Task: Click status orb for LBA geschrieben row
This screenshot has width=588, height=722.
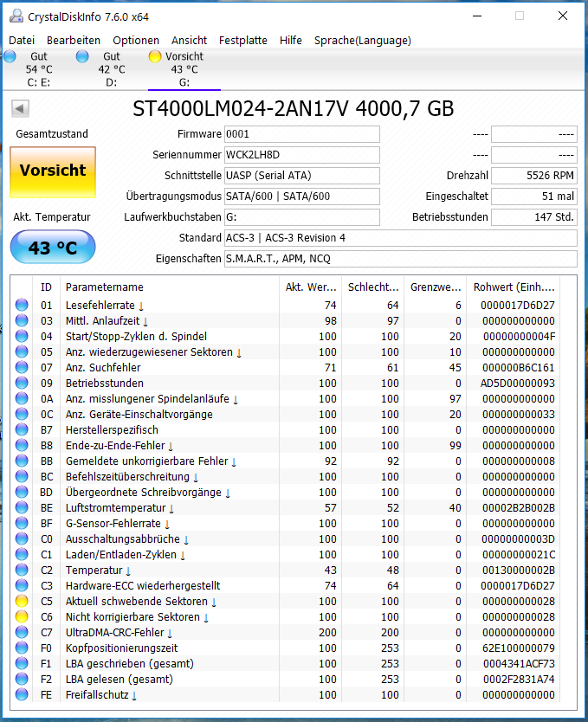Action: (x=22, y=663)
